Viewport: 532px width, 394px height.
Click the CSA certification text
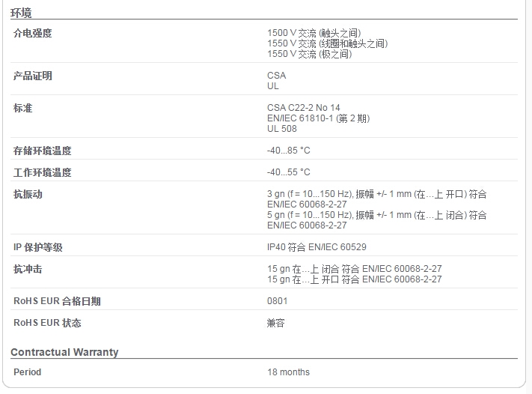click(277, 76)
